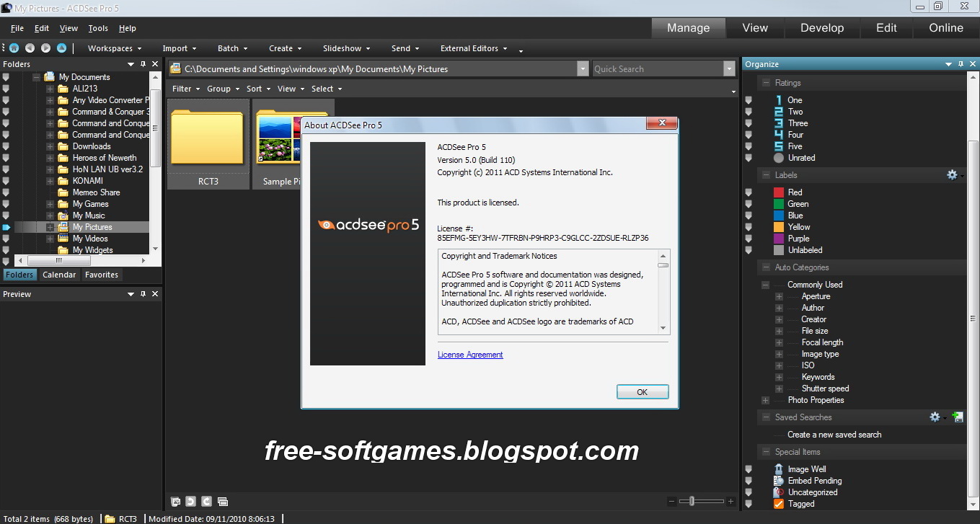This screenshot has height=524, width=980.
Task: Open the address path dropdown arrow
Action: pyautogui.click(x=583, y=68)
